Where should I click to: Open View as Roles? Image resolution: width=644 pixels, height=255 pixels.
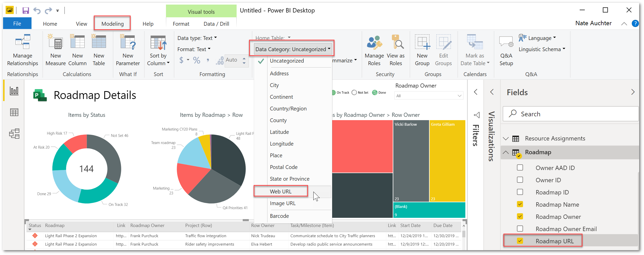coord(396,50)
